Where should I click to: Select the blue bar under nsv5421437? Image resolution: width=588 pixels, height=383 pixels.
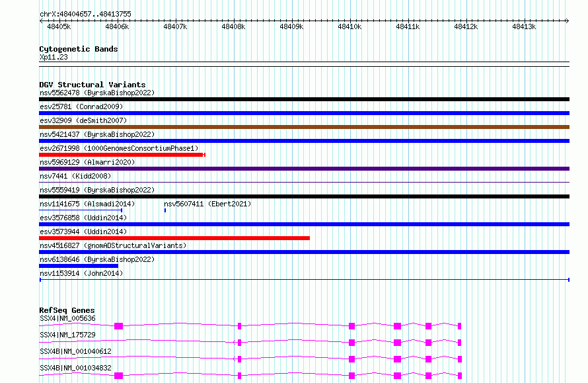click(304, 141)
